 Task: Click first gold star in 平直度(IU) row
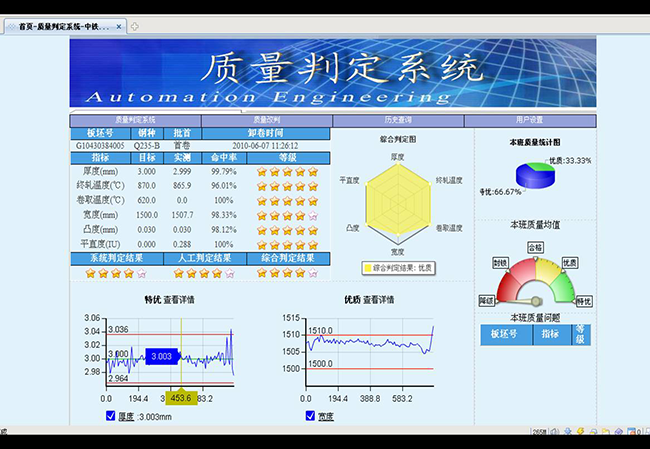(x=262, y=245)
